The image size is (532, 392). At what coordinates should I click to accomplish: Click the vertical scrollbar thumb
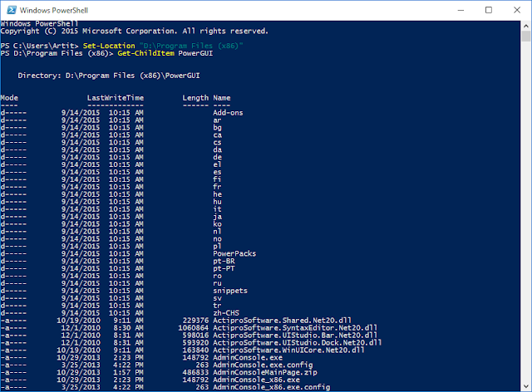click(526, 37)
